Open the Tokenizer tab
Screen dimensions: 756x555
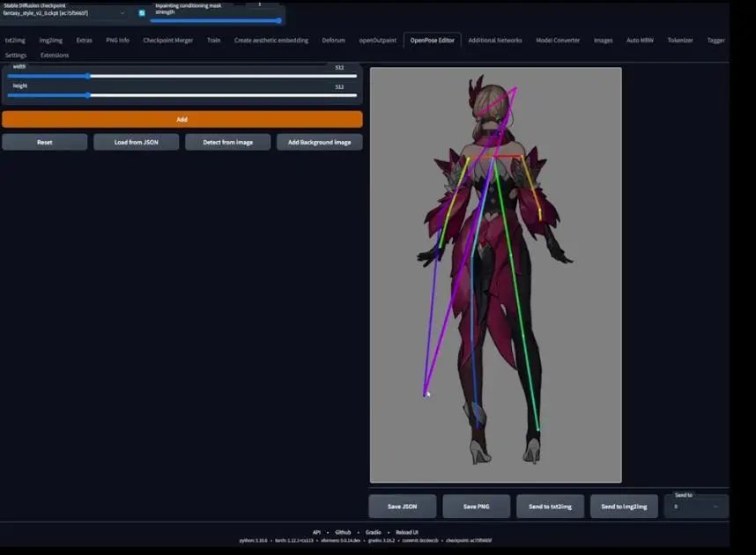click(680, 41)
